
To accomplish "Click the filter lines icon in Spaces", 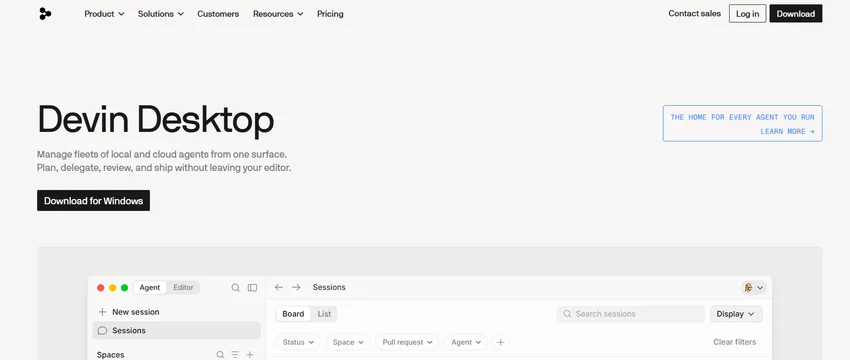I will pyautogui.click(x=235, y=355).
